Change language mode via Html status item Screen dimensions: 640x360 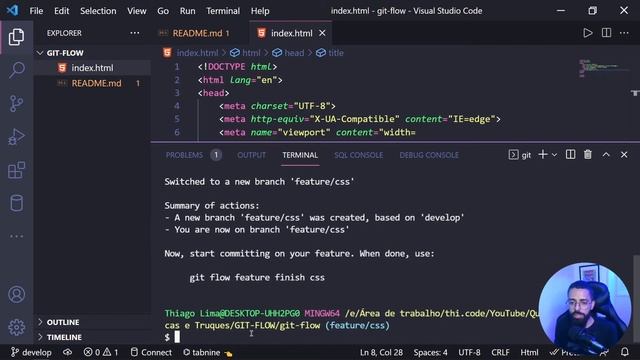[x=529, y=352]
